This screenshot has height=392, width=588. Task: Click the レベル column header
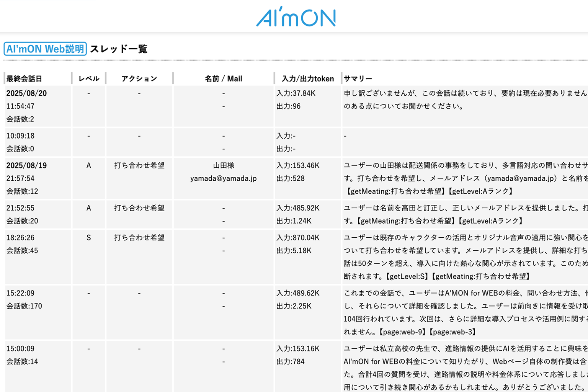pos(89,78)
